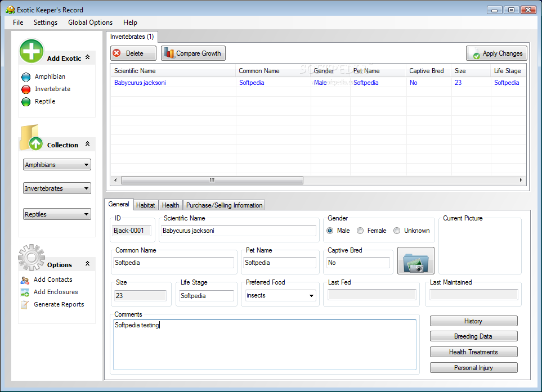
Task: Click the red X icon on Delete
Action: (x=117, y=53)
